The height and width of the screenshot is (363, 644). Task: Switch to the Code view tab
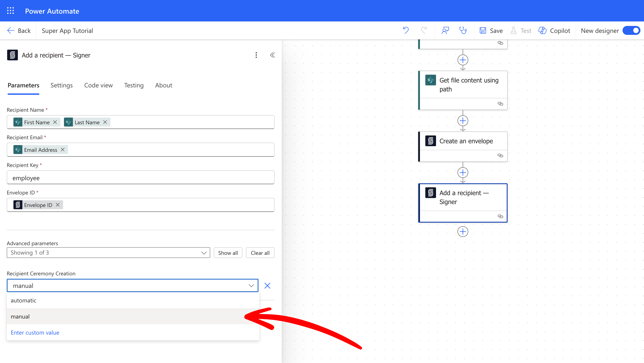pyautogui.click(x=98, y=85)
